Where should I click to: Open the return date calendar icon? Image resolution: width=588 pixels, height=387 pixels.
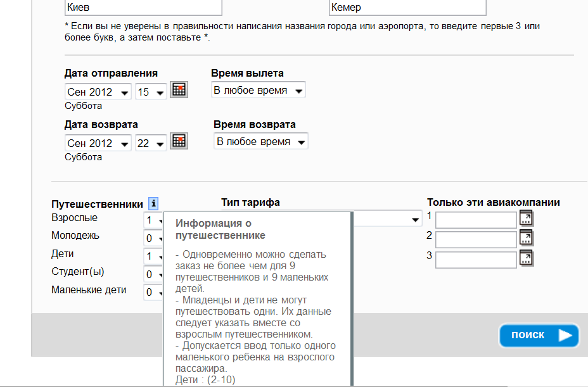[x=179, y=141]
